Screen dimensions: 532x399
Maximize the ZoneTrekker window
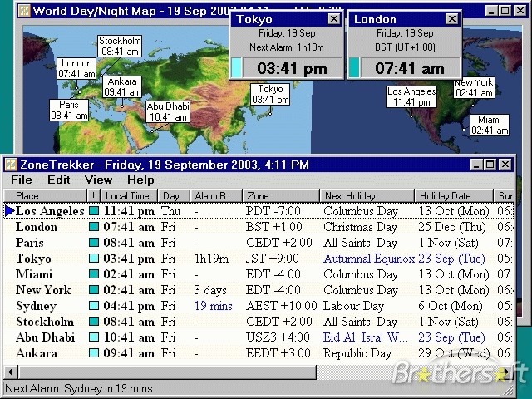pos(490,165)
